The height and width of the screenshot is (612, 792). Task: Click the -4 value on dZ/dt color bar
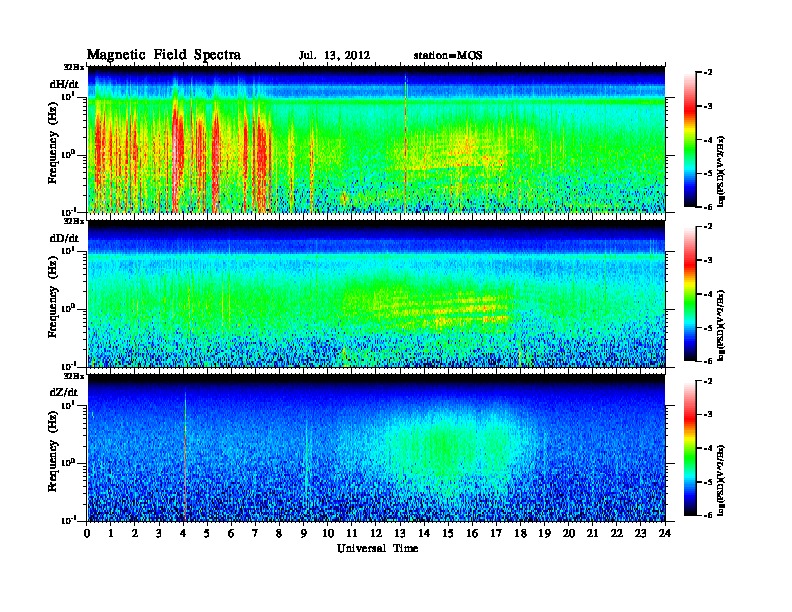point(708,448)
